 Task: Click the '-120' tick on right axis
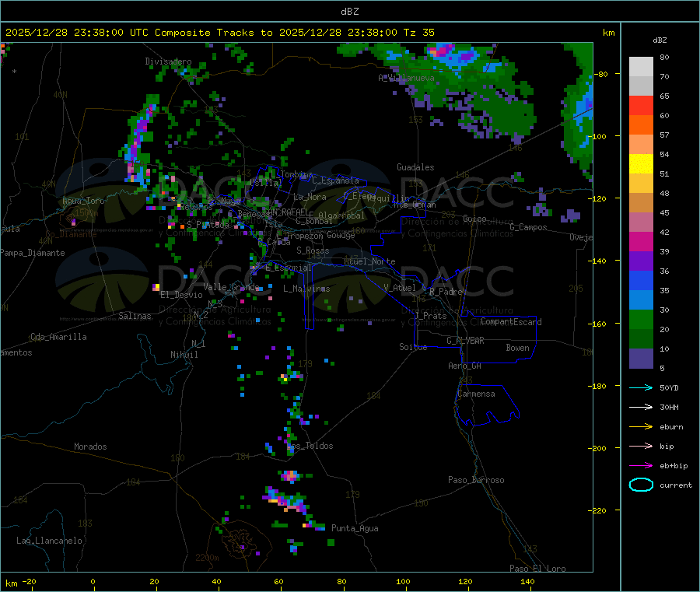599,198
